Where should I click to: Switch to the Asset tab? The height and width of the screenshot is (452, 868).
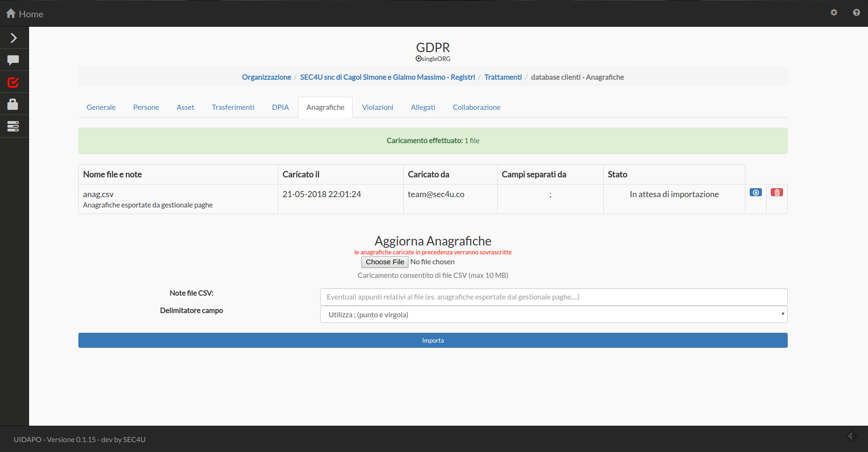tap(185, 107)
